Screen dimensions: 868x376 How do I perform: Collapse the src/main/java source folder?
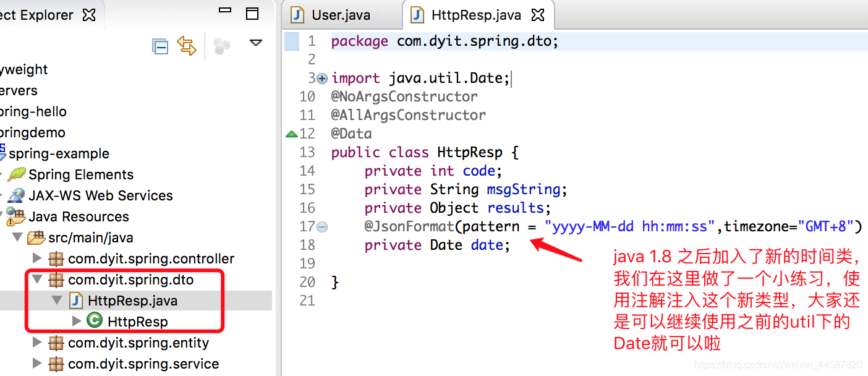pyautogui.click(x=17, y=237)
